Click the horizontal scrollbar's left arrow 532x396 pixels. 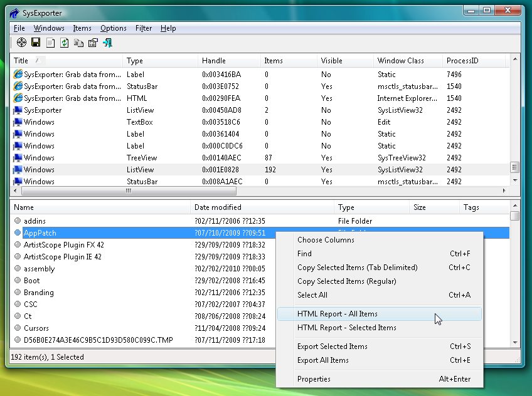pos(15,190)
